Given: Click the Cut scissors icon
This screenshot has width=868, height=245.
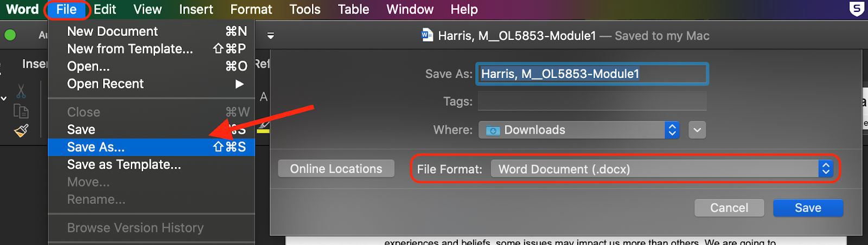Looking at the screenshot, I should tap(21, 91).
